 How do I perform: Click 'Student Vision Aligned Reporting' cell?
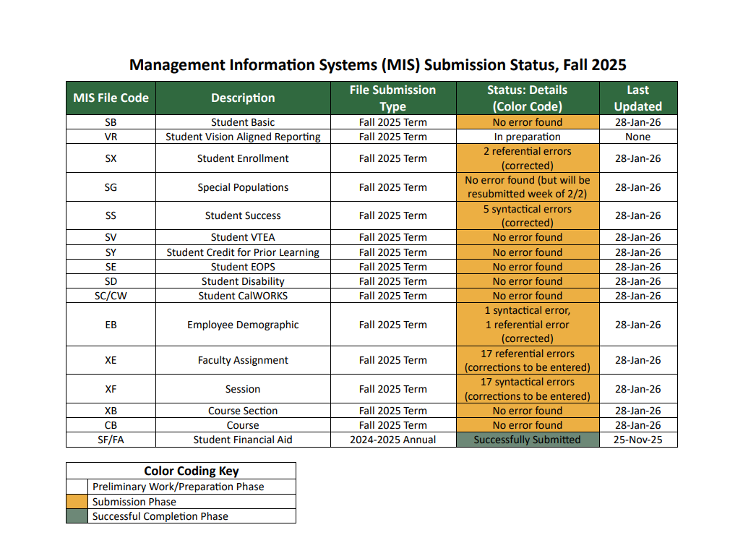[243, 137]
